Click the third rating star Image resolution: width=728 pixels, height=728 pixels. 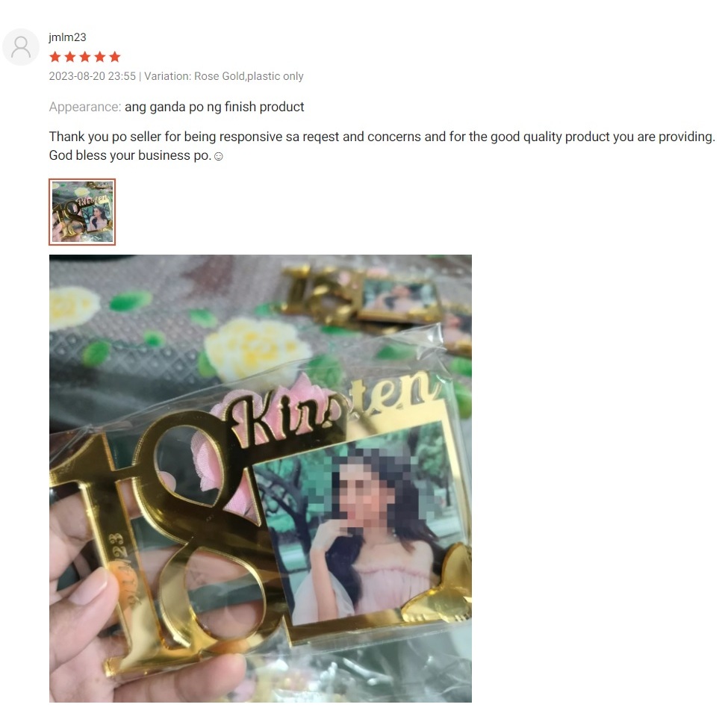[85, 57]
